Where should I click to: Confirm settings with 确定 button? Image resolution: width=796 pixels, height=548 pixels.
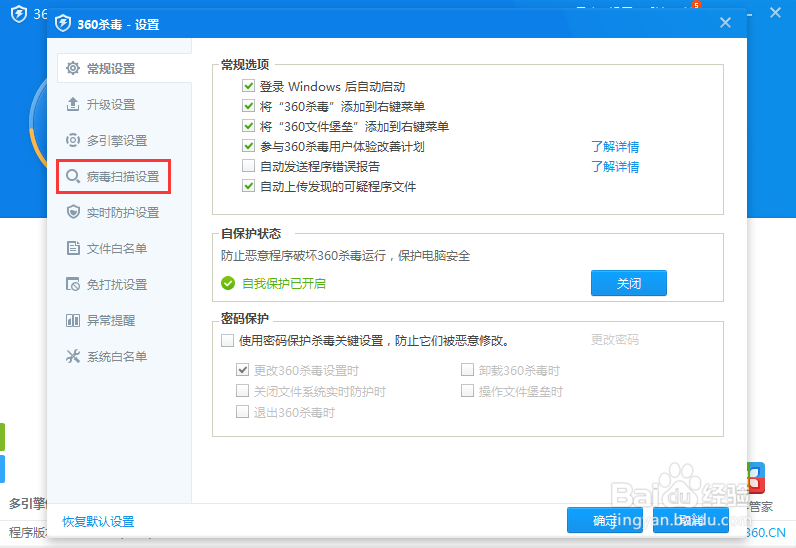(x=605, y=520)
